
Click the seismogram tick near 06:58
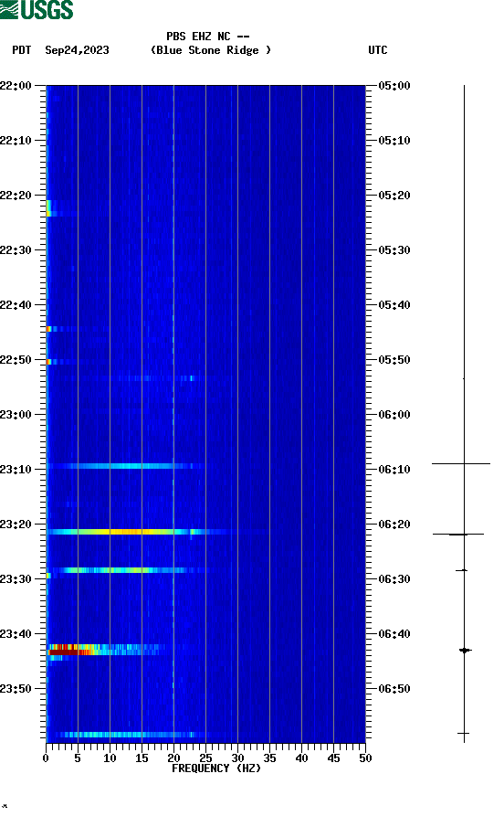click(464, 733)
